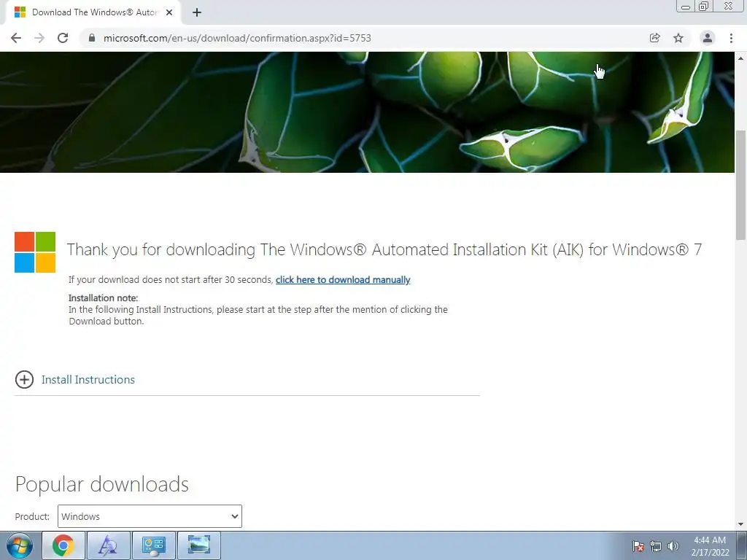Click the network tray icon
Viewport: 747px width, 560px height.
[656, 546]
